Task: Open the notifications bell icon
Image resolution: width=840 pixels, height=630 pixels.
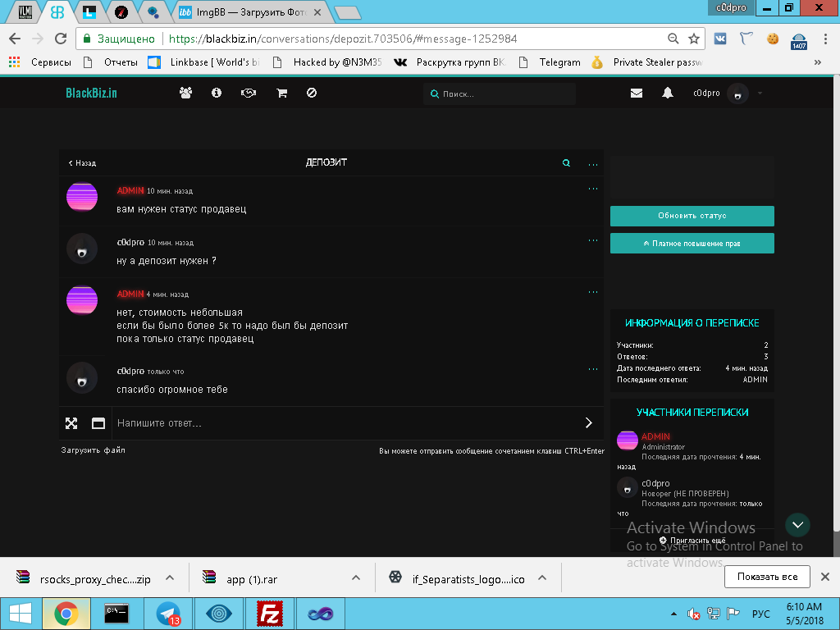Action: [x=668, y=94]
